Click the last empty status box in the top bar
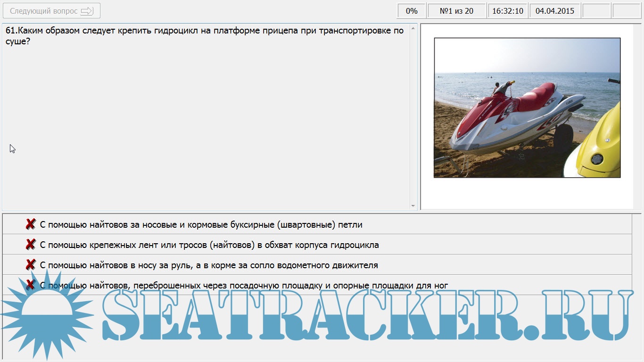 [x=626, y=11]
